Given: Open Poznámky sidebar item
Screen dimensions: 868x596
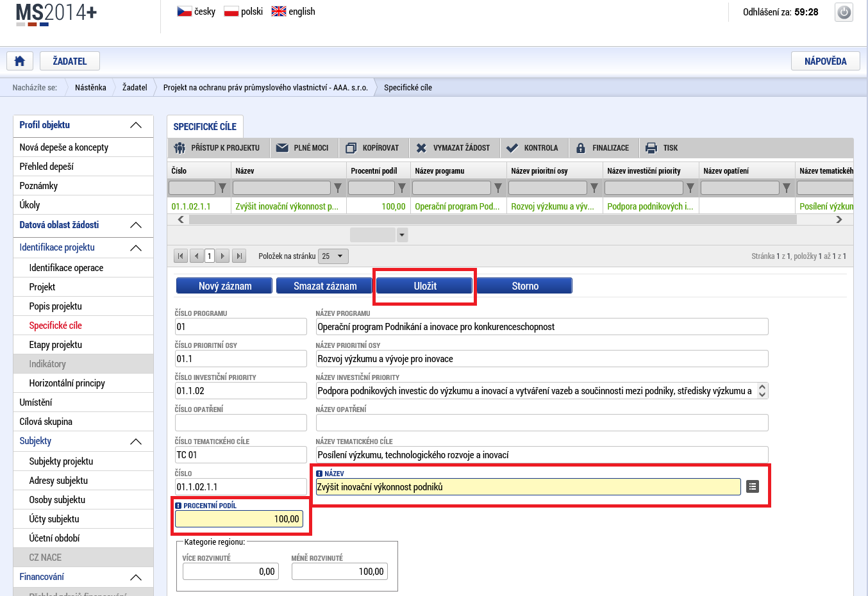Looking at the screenshot, I should click(x=83, y=186).
